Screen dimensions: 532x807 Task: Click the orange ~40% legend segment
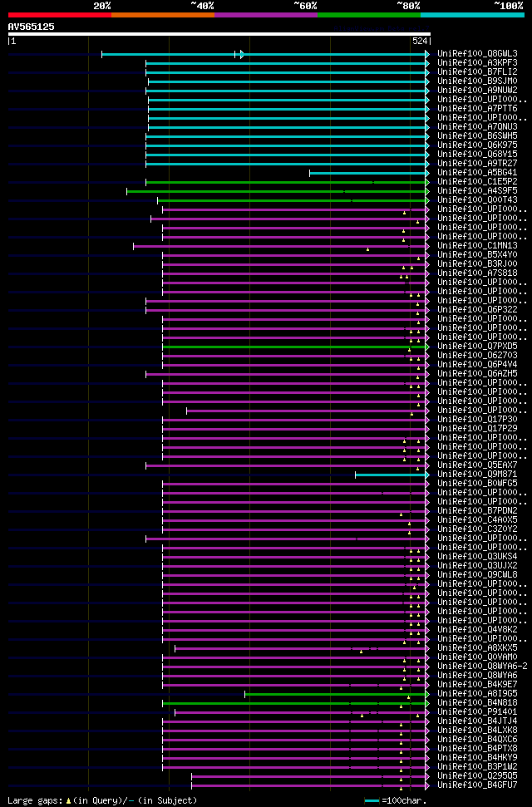(163, 15)
